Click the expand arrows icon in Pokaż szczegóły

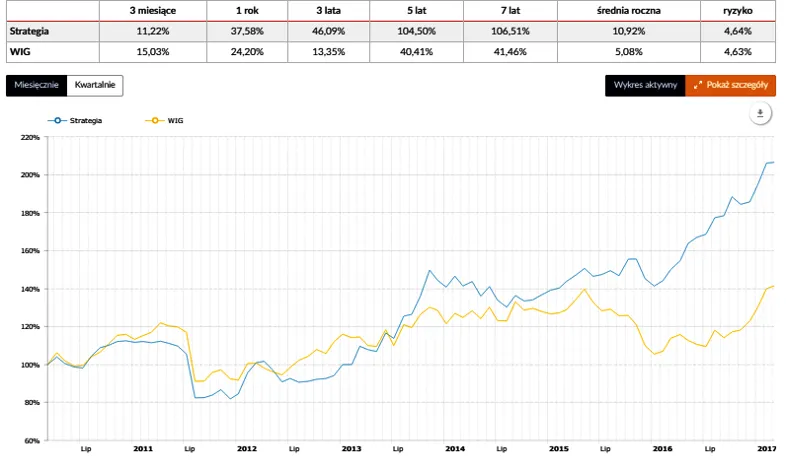point(698,85)
